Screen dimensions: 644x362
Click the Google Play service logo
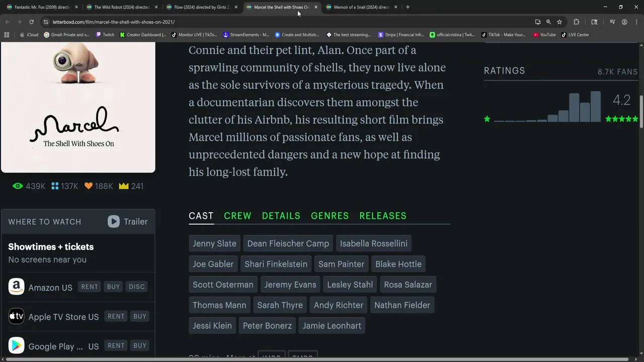point(16,345)
